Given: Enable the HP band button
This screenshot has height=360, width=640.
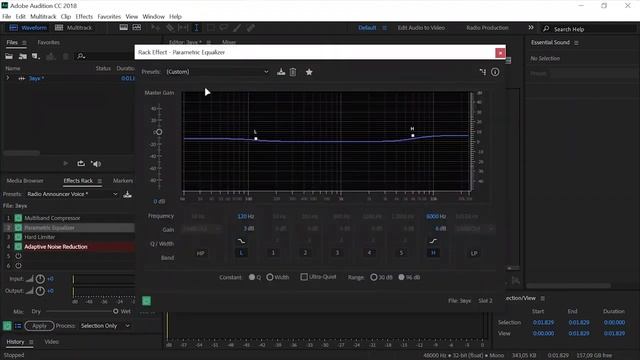Looking at the screenshot, I should coord(200,253).
